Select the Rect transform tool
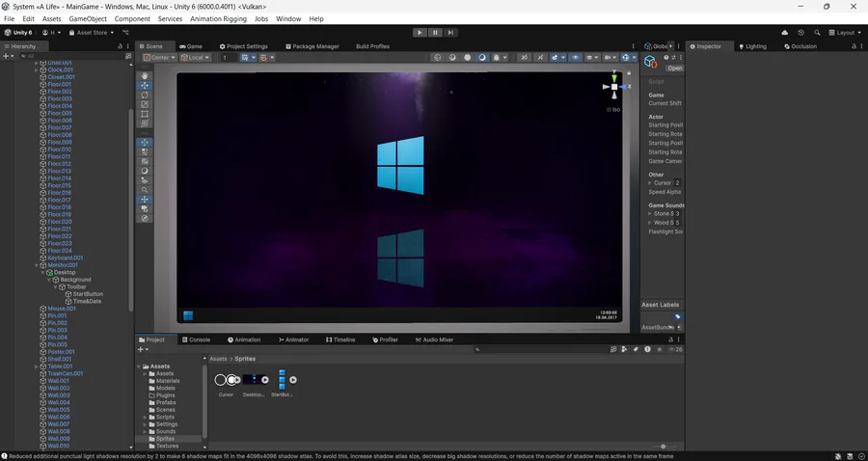 (x=145, y=114)
